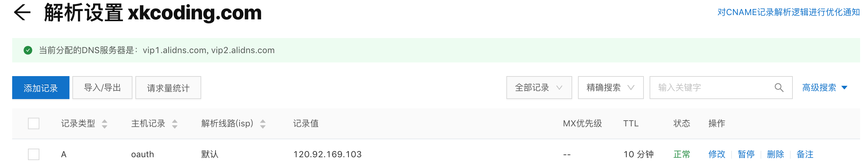Sort by 记录类型 column arrows
This screenshot has width=868, height=168.
(x=105, y=124)
